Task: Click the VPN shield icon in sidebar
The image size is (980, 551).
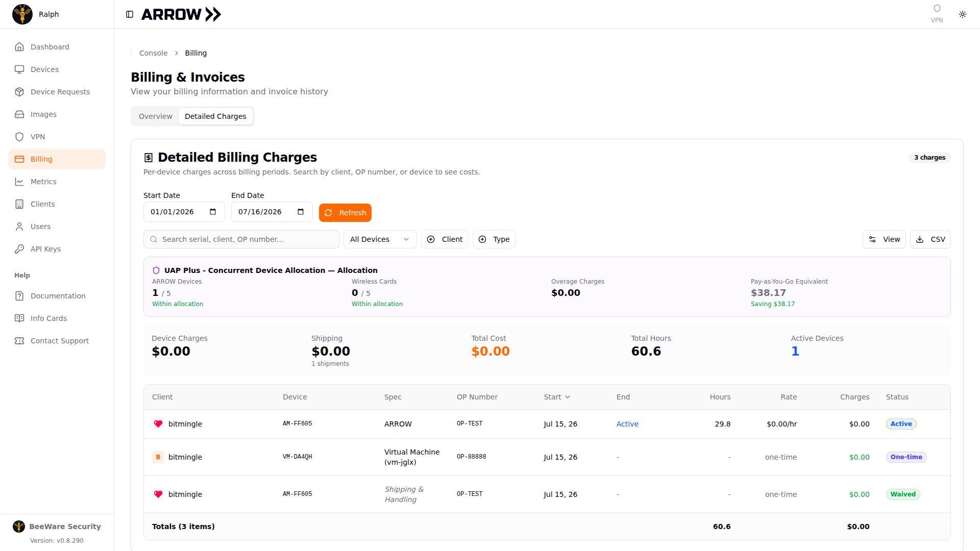Action: coord(19,137)
